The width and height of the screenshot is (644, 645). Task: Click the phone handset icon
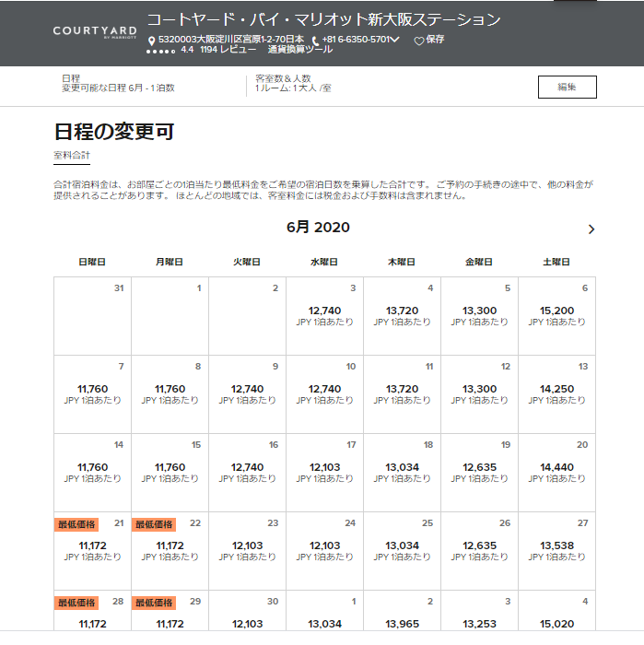tap(315, 41)
